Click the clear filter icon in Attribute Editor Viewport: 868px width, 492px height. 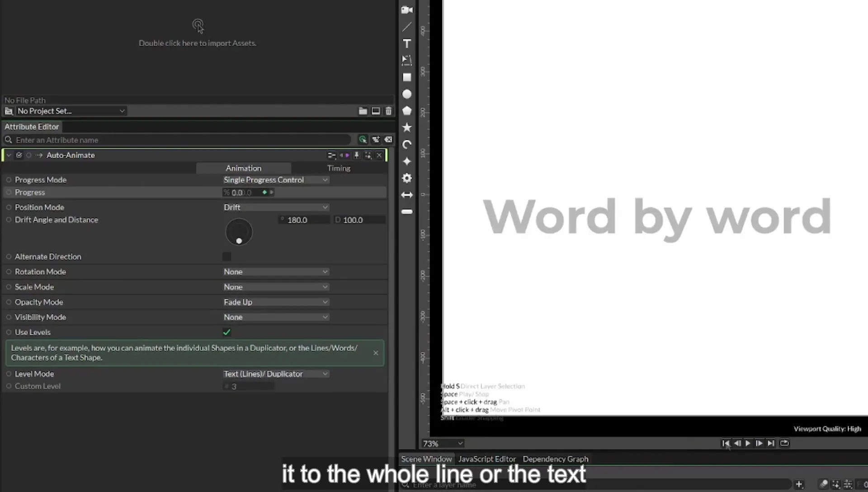click(x=388, y=140)
